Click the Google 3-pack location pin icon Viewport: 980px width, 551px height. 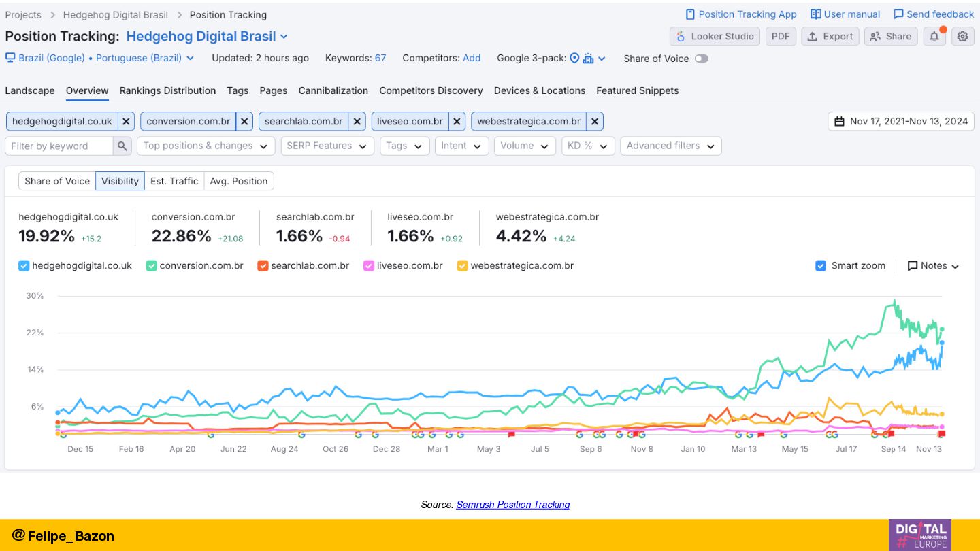coord(574,59)
